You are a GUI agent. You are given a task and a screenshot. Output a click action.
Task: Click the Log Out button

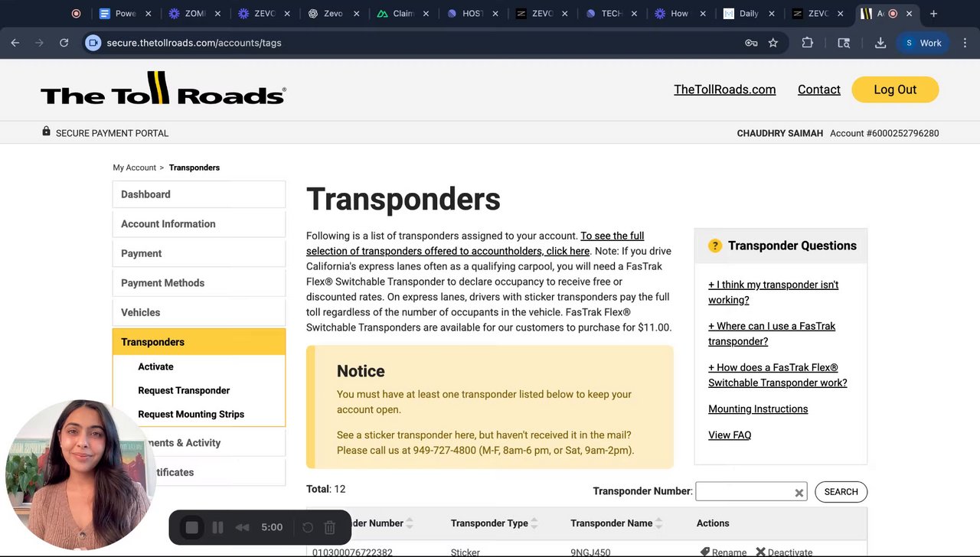895,90
